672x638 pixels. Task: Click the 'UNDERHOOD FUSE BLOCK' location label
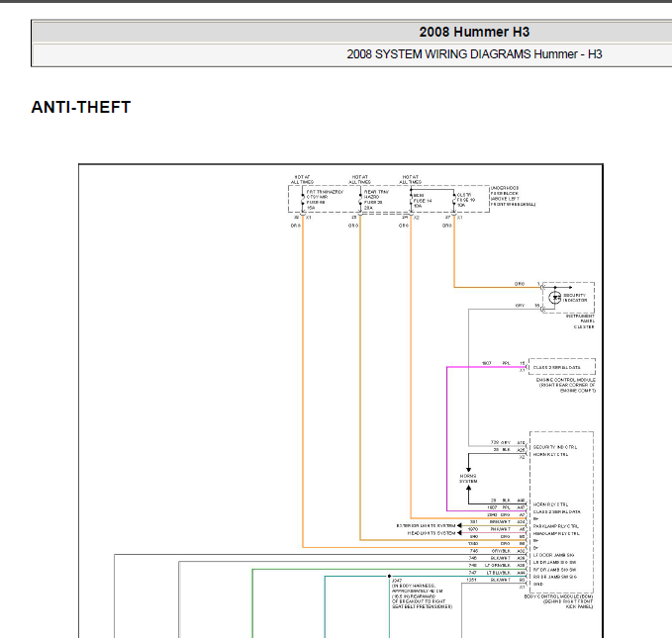tap(512, 196)
